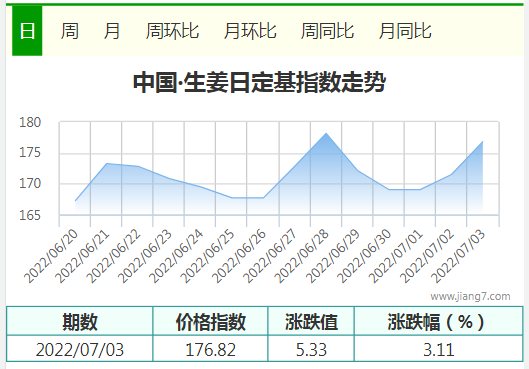The width and height of the screenshot is (529, 369).
Task: Open the 月同比 tab
Action: pos(405,31)
